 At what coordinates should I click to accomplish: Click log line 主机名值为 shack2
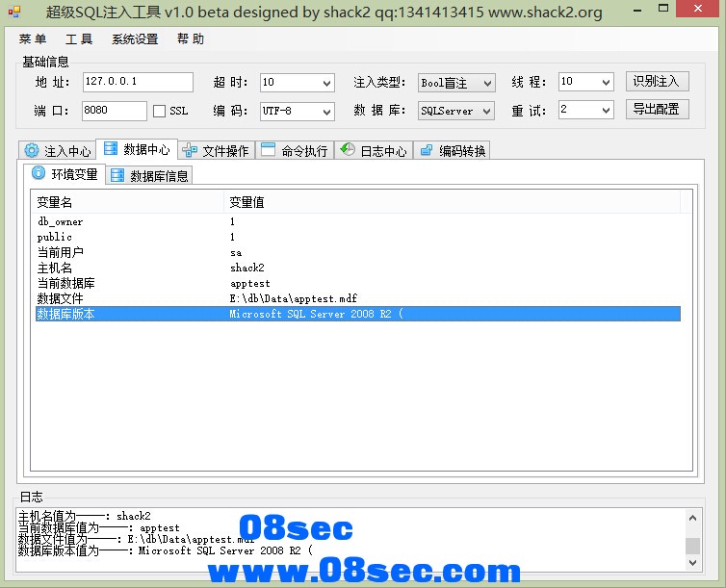pyautogui.click(x=85, y=516)
